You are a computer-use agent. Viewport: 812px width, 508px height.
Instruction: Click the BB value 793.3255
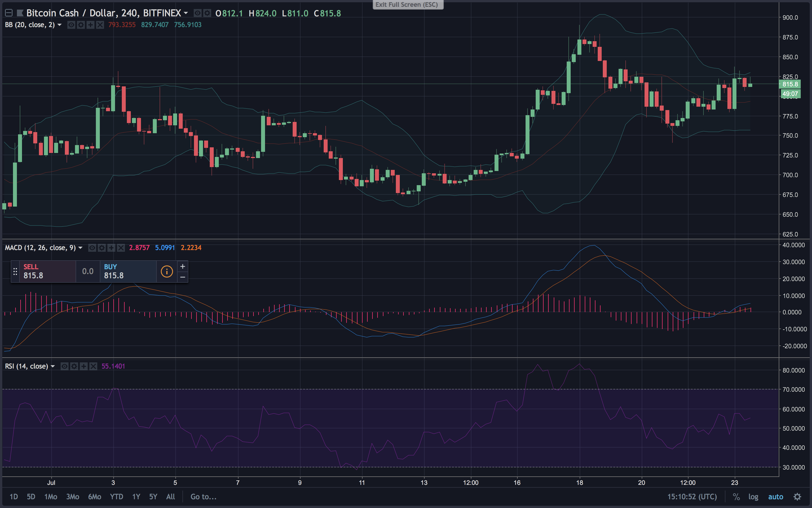click(x=122, y=25)
